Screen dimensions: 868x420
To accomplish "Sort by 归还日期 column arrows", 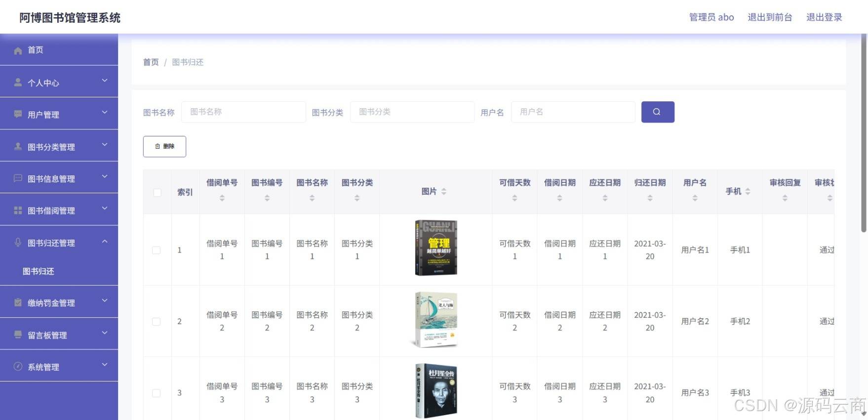I will [650, 198].
